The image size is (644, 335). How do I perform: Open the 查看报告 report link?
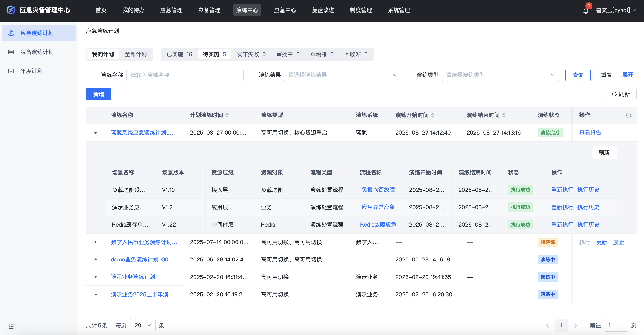coord(590,133)
